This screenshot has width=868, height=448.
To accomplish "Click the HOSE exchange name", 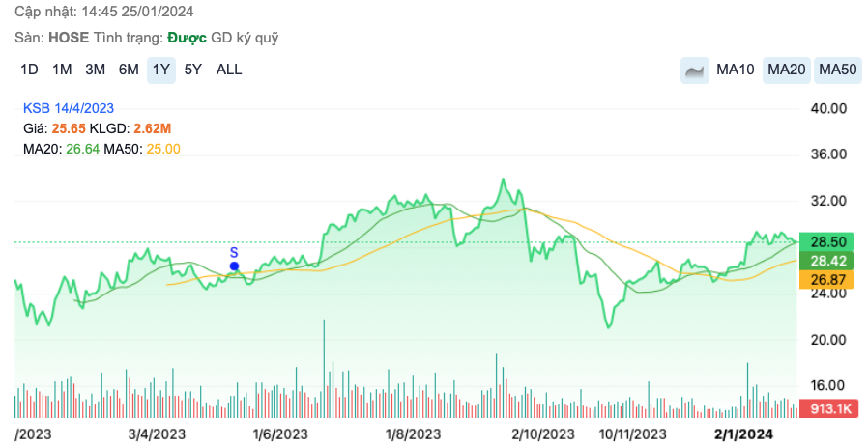I will click(71, 38).
